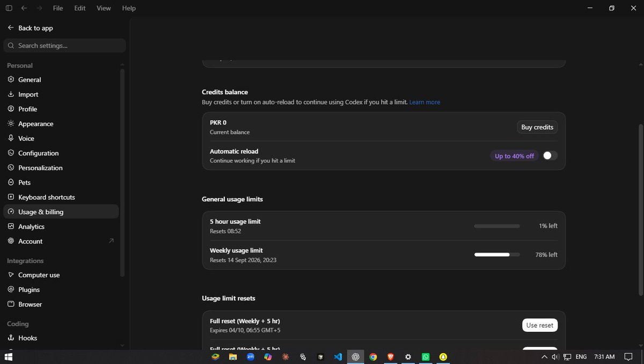Click the Appearance sun icon in sidebar
This screenshot has height=364, width=644.
pos(11,123)
